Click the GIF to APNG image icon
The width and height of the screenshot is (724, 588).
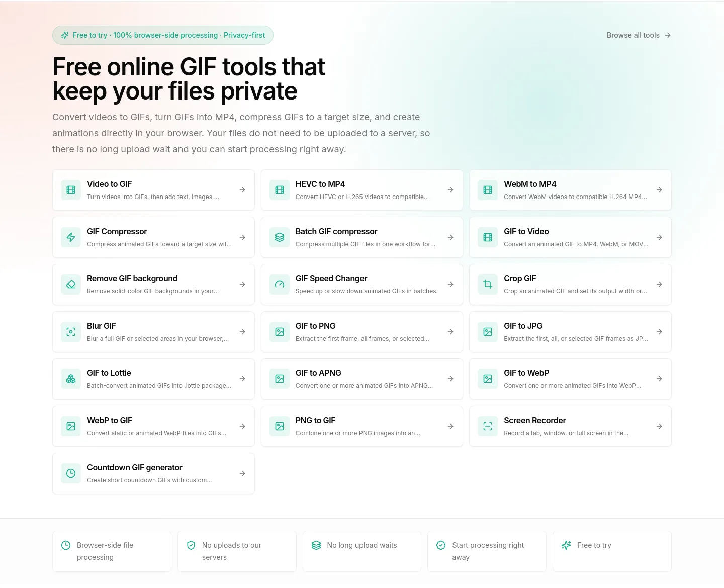tap(280, 379)
